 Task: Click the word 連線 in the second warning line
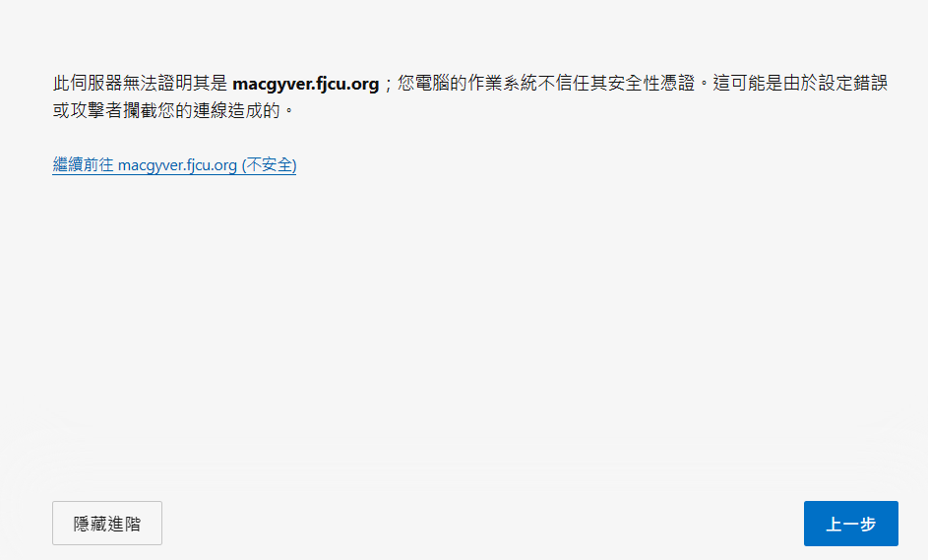point(210,110)
